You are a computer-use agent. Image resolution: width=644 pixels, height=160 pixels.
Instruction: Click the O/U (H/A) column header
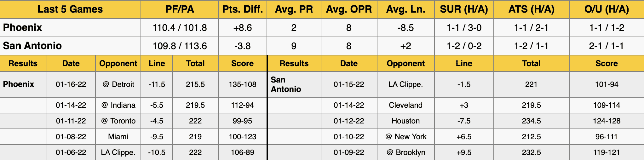tap(607, 9)
